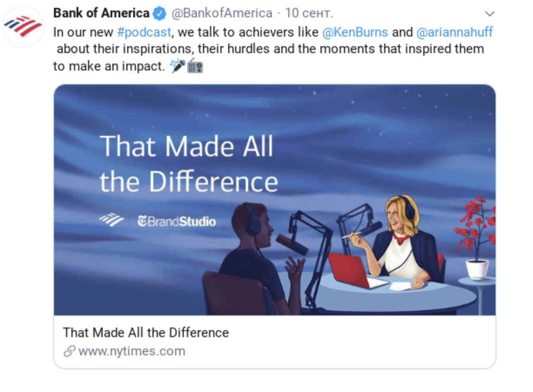533x392 pixels.
Task: Click the large headline text inside the image
Action: [187, 163]
